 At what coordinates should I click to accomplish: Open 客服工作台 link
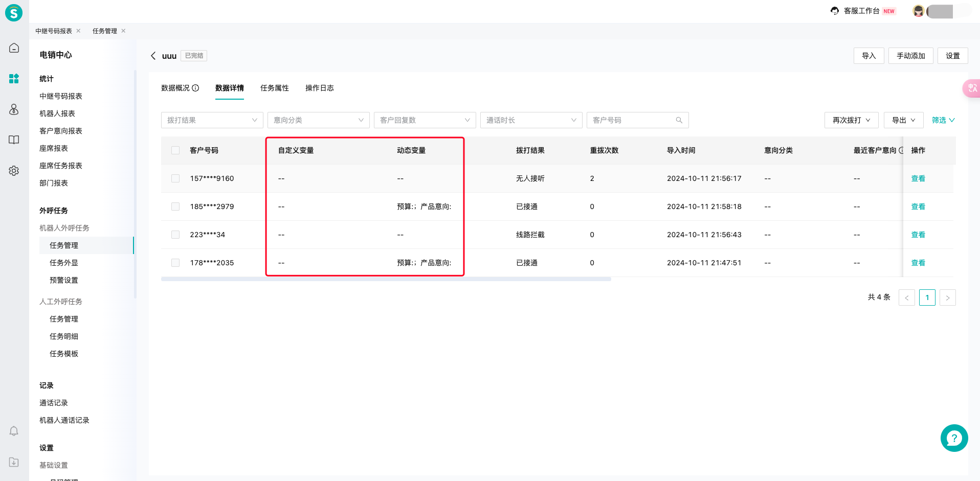tap(862, 11)
